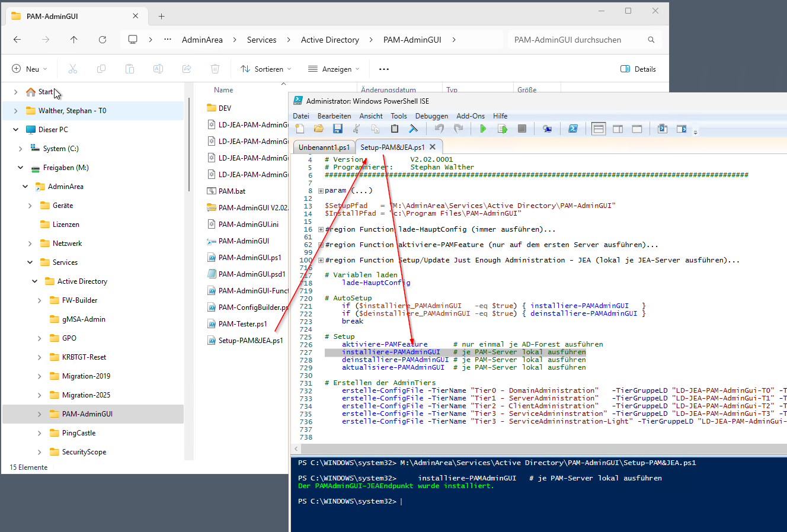Switch to the Unbenannt1.ps1 tab
787x532 pixels.
[x=324, y=147]
